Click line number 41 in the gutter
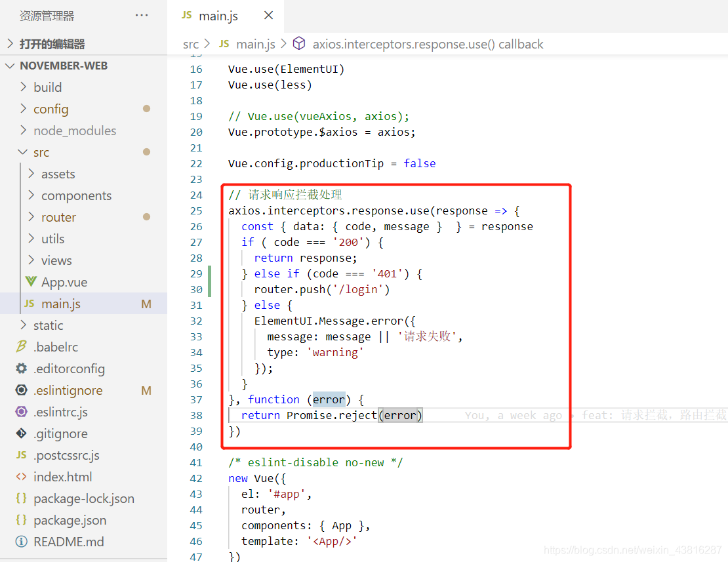The width and height of the screenshot is (728, 562). (x=196, y=463)
